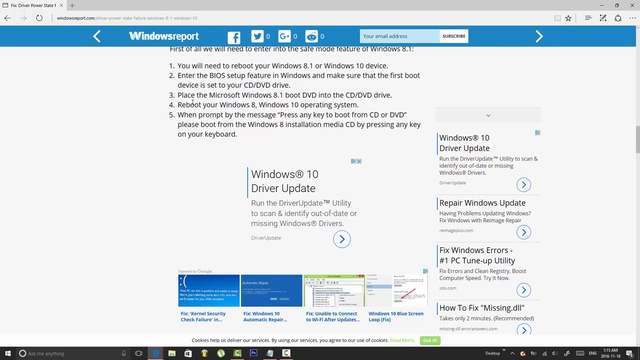Click 'Place the Microsoft Windows 8.1 boot DVD' step
Image resolution: width=640 pixels, height=360 pixels.
point(285,95)
